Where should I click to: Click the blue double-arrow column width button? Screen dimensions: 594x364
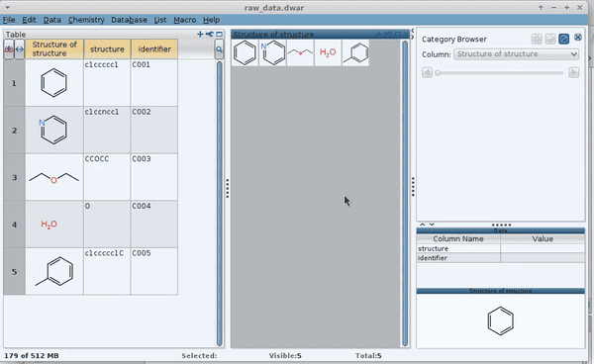(20, 49)
